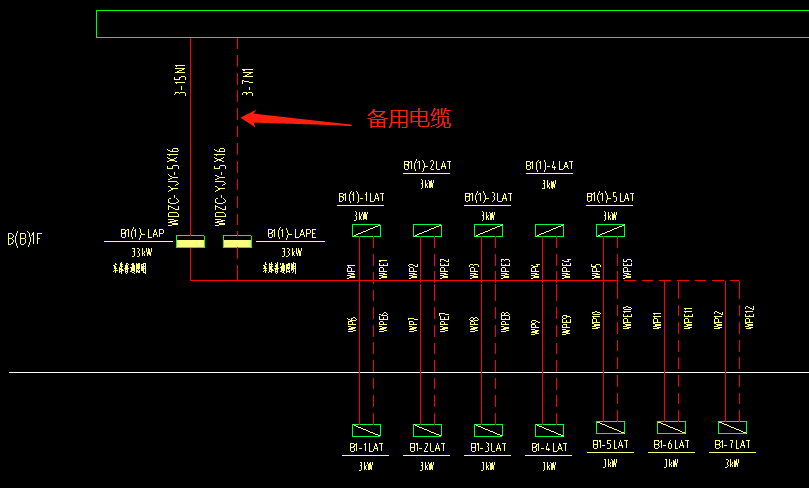Viewport: 809px width, 488px height.
Task: Click the 3-15N1 circuit label
Action: (180, 80)
